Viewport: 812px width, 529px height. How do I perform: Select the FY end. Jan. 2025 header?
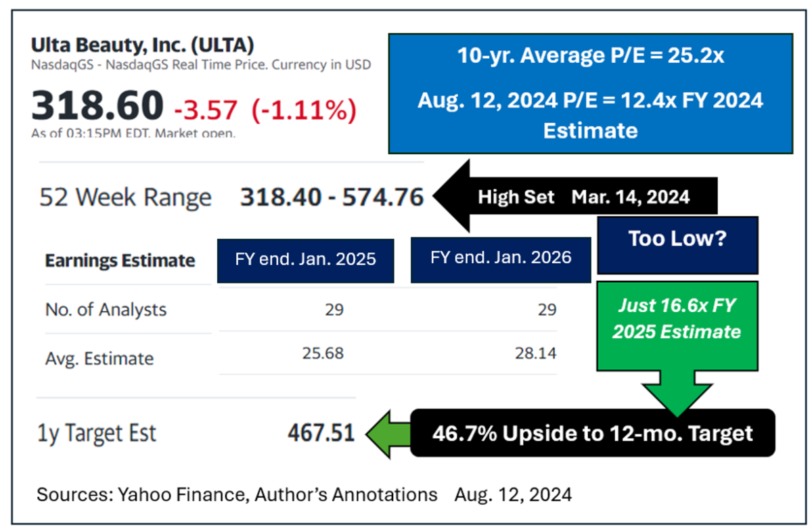pyautogui.click(x=305, y=260)
